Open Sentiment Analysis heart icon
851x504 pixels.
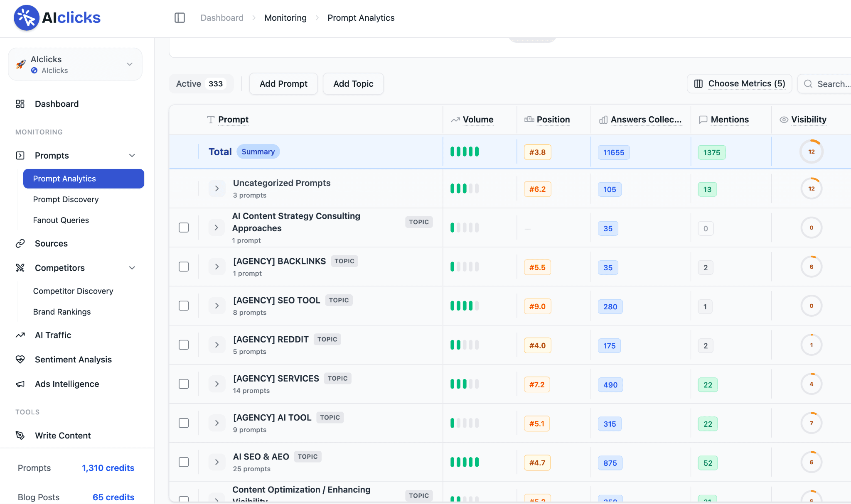[20, 360]
